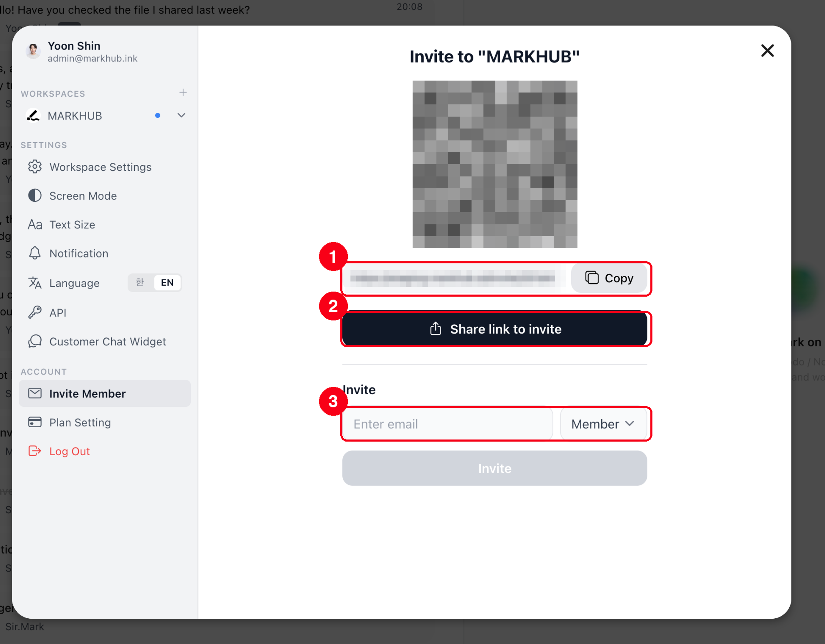
Task: Click Yoon Shin's profile avatar
Action: coord(33,51)
